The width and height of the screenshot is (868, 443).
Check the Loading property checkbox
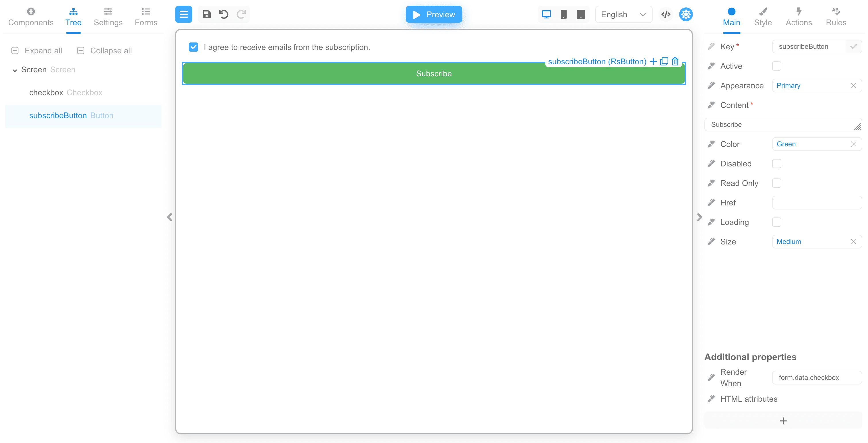tap(776, 222)
